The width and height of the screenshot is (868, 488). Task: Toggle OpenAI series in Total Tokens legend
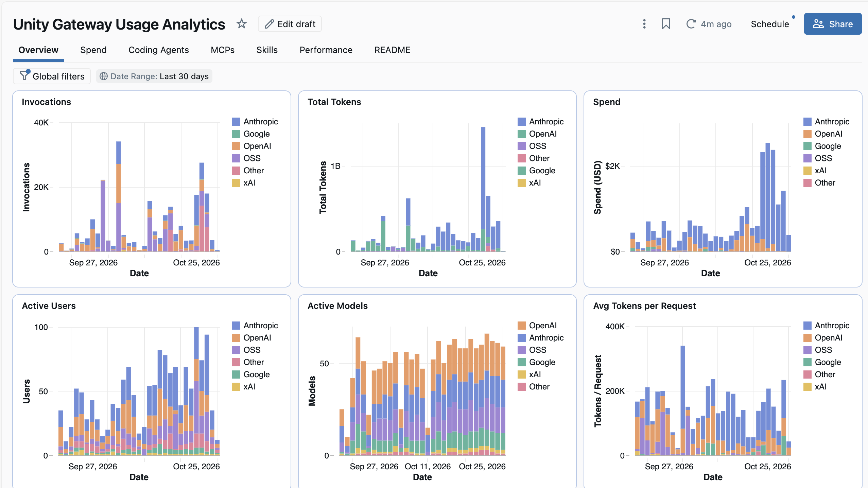click(537, 134)
